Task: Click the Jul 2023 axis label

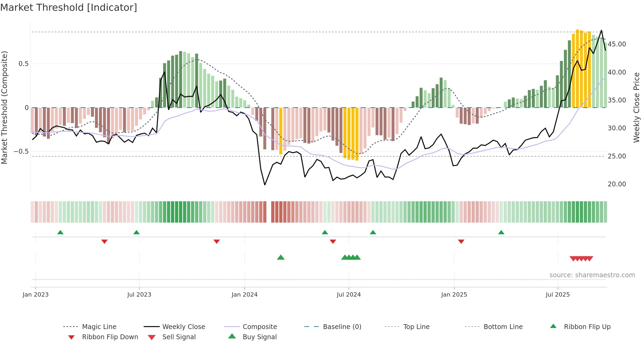Action: click(x=139, y=295)
